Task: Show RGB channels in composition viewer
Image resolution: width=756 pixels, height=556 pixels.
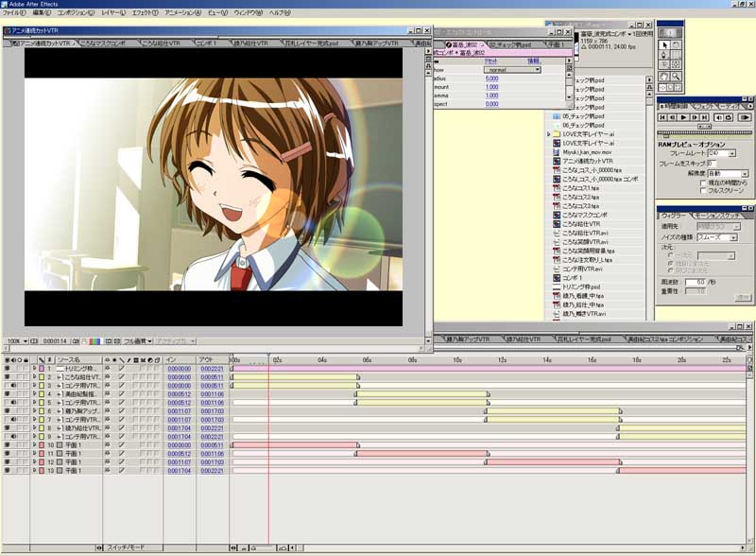Action: click(94, 341)
